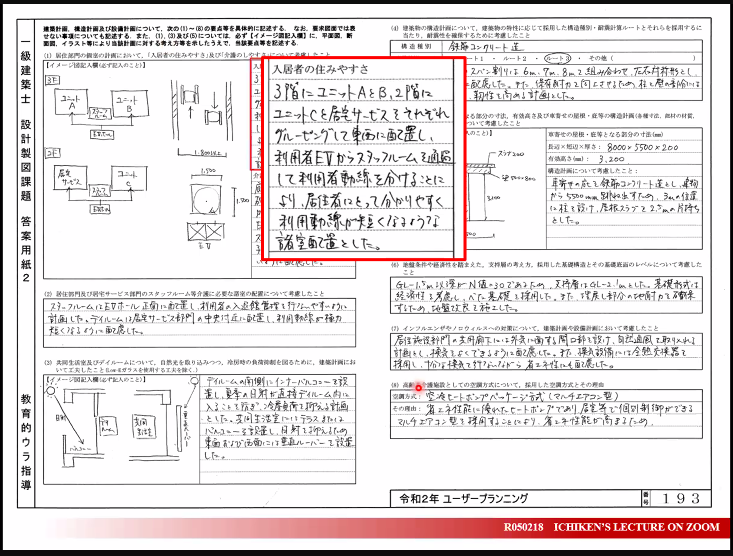Click the enlarged line "諸室配置とした。"
Viewport: 733px width, 556px height.
pyautogui.click(x=328, y=242)
